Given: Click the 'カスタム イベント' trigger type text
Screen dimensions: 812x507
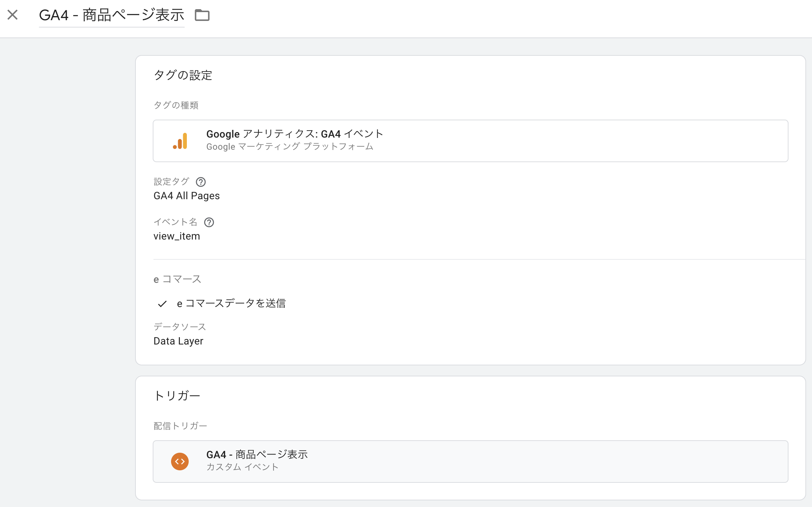Looking at the screenshot, I should pyautogui.click(x=242, y=467).
